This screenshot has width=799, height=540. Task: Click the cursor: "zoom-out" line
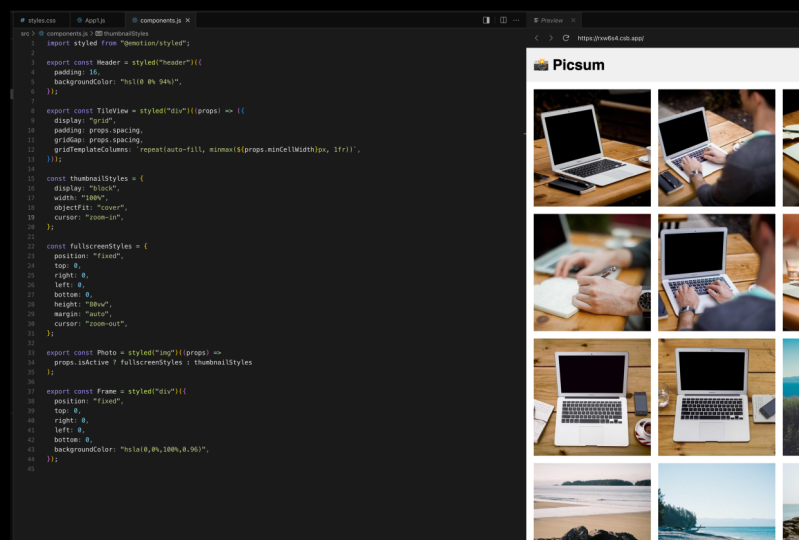(91, 324)
